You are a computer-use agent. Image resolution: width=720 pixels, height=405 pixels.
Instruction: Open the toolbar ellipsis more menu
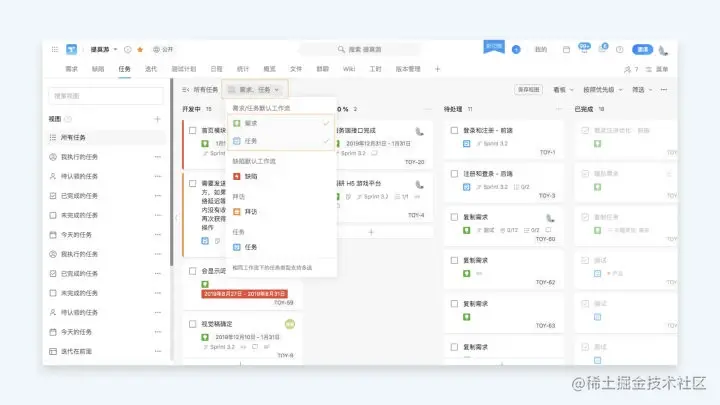[664, 90]
